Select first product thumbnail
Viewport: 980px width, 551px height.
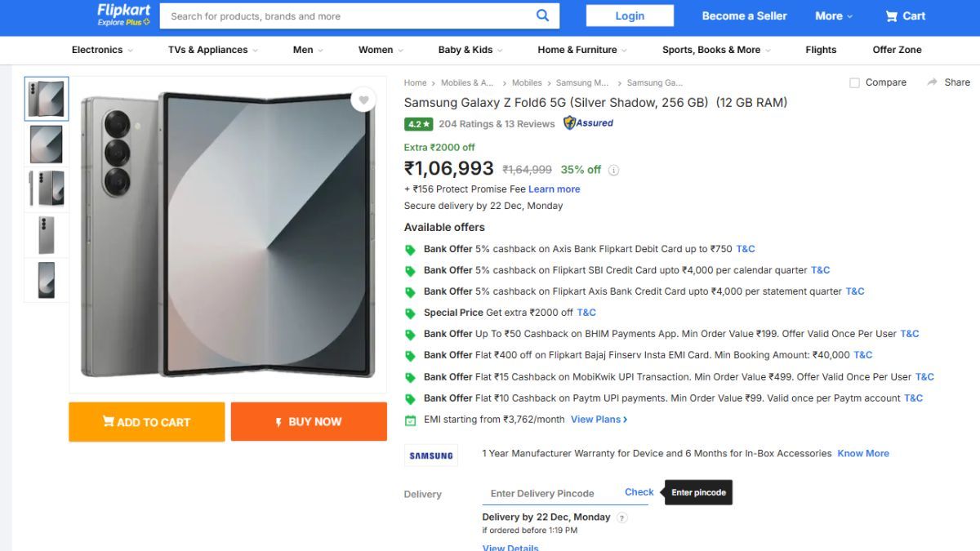47,99
